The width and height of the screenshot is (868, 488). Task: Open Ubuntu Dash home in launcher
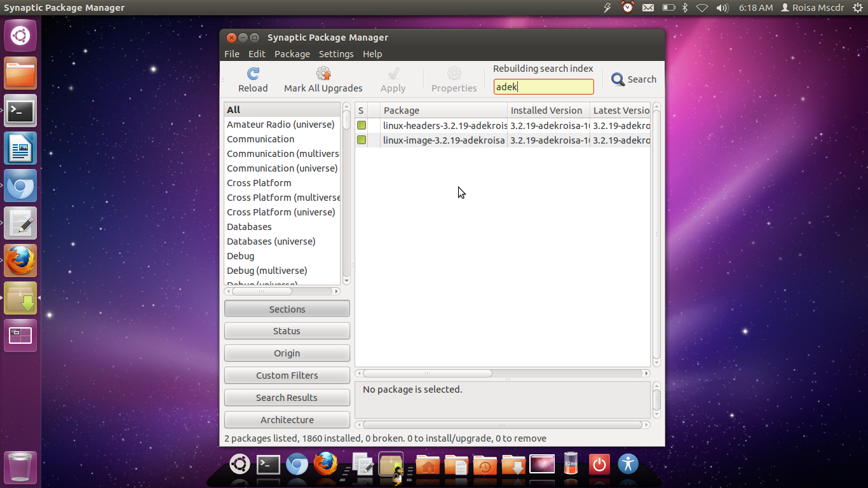[20, 36]
